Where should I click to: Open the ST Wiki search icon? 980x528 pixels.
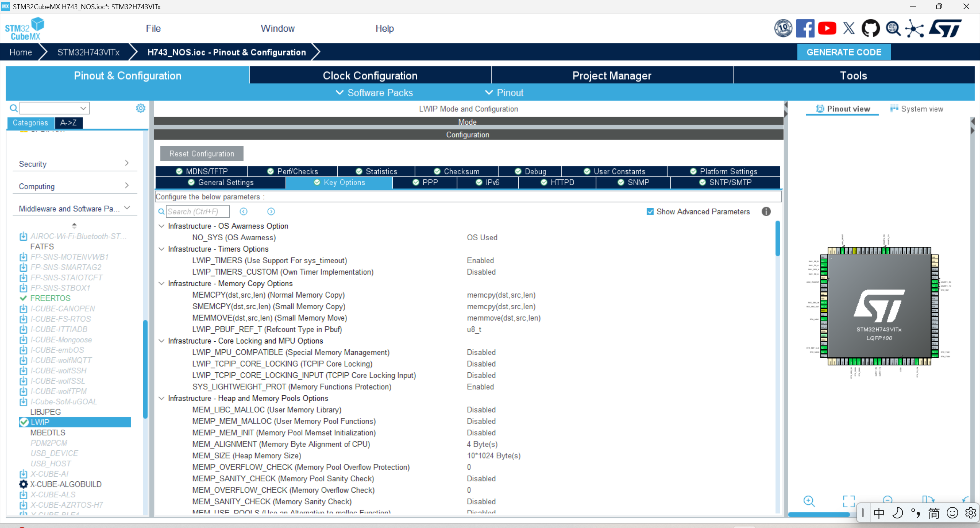click(x=893, y=28)
